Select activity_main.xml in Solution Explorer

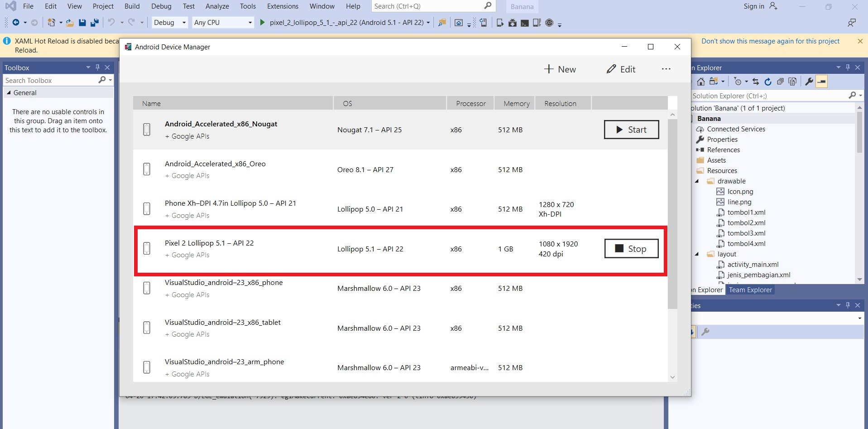pyautogui.click(x=753, y=265)
